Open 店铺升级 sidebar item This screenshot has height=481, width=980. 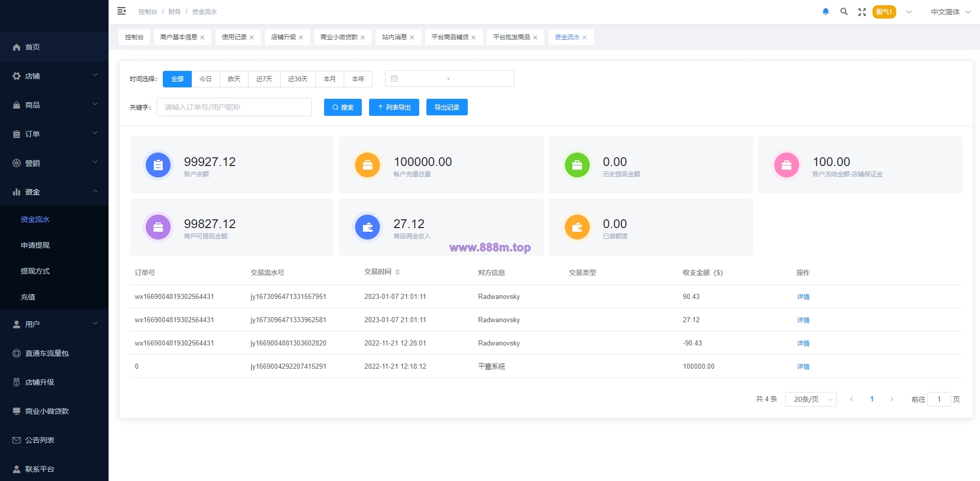pyautogui.click(x=54, y=382)
